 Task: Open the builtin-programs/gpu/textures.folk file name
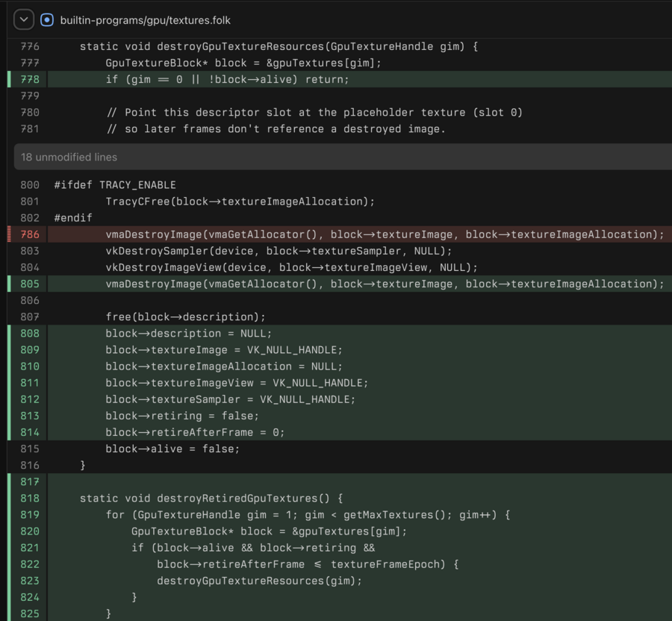[146, 20]
